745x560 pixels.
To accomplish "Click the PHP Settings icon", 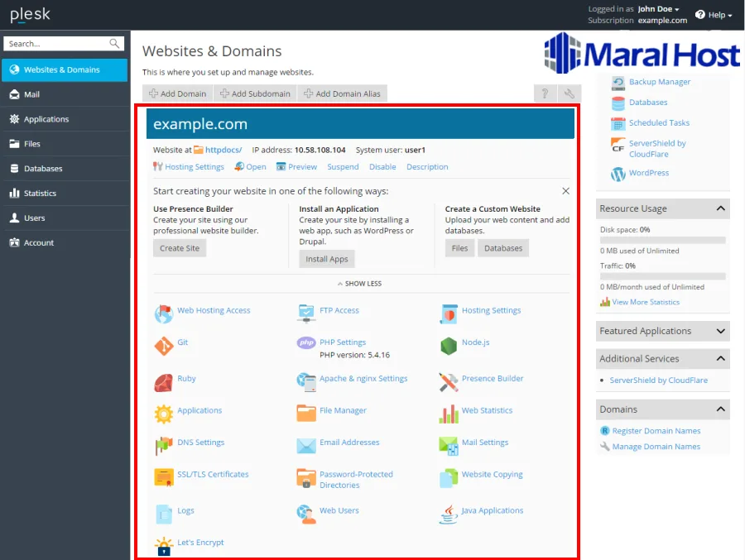I will [x=306, y=343].
